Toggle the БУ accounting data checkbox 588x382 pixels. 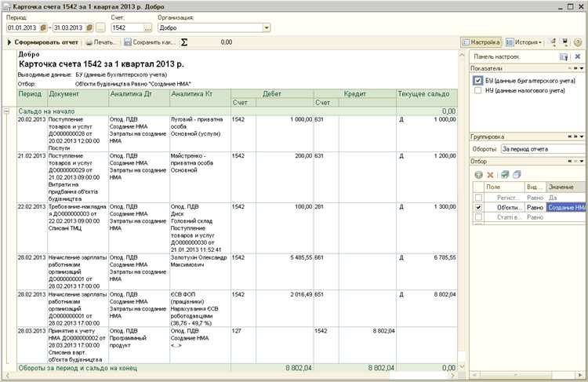pyautogui.click(x=478, y=81)
